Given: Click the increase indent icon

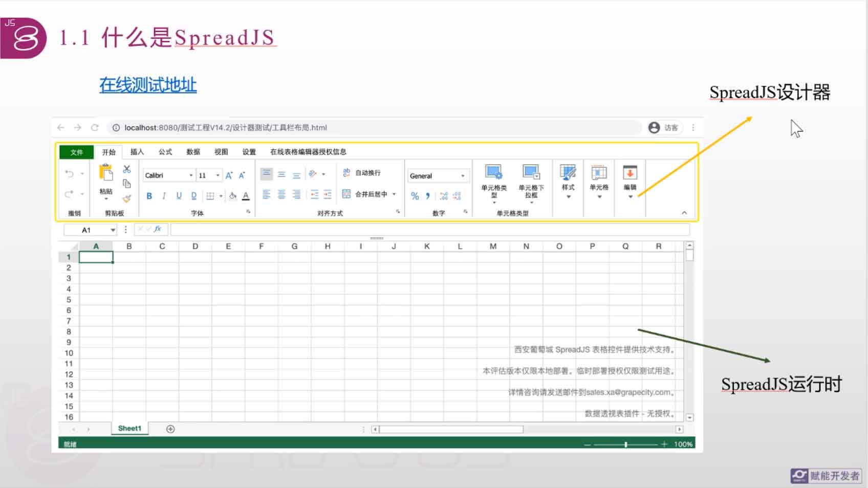Looking at the screenshot, I should 328,194.
